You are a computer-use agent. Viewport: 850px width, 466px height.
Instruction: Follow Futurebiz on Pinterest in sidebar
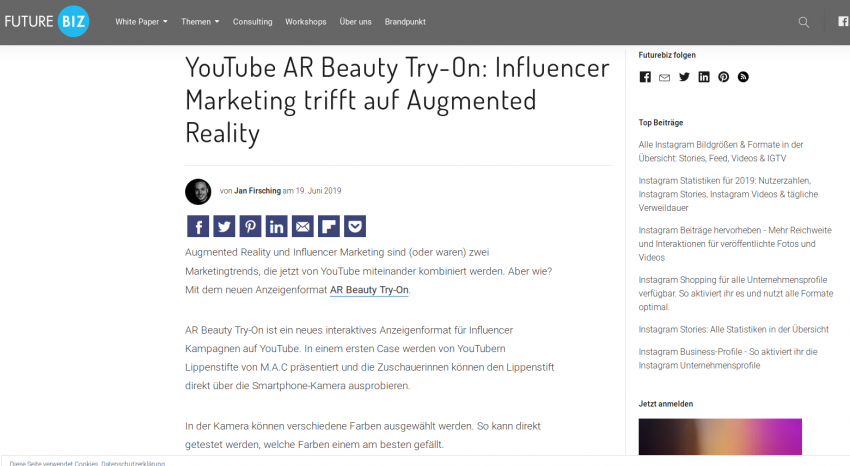click(x=723, y=77)
